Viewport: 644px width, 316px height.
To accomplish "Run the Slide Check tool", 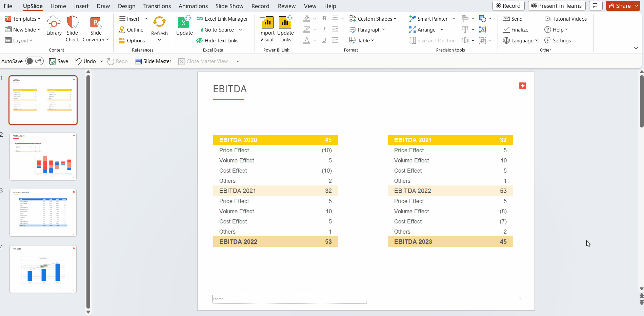I will point(72,29).
